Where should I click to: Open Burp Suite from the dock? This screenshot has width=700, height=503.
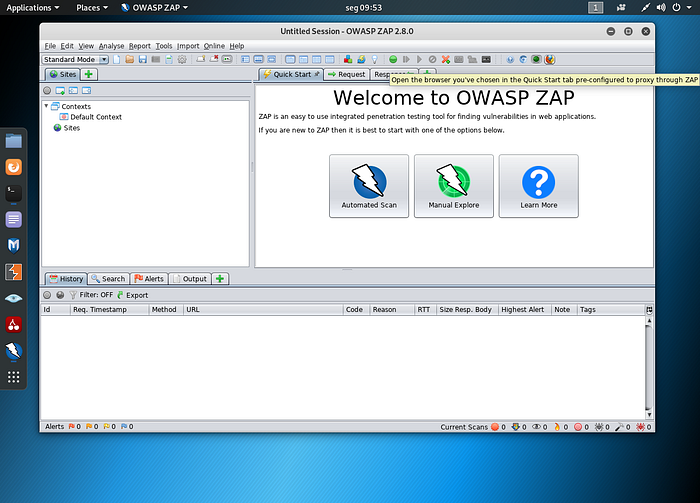13,272
